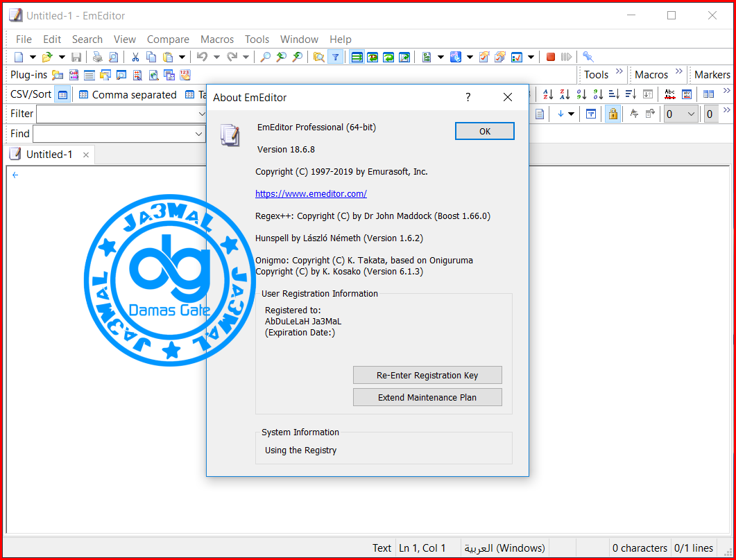This screenshot has width=736, height=560.
Task: Click the red Stop macro icon
Action: tap(551, 58)
